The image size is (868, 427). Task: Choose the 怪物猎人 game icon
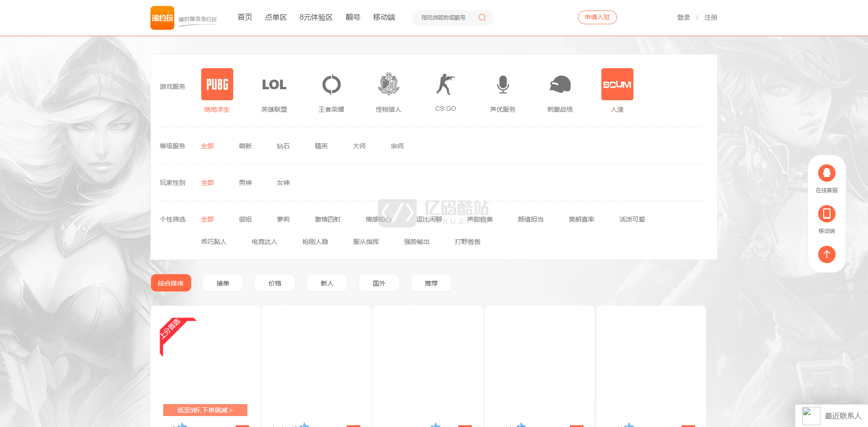389,84
